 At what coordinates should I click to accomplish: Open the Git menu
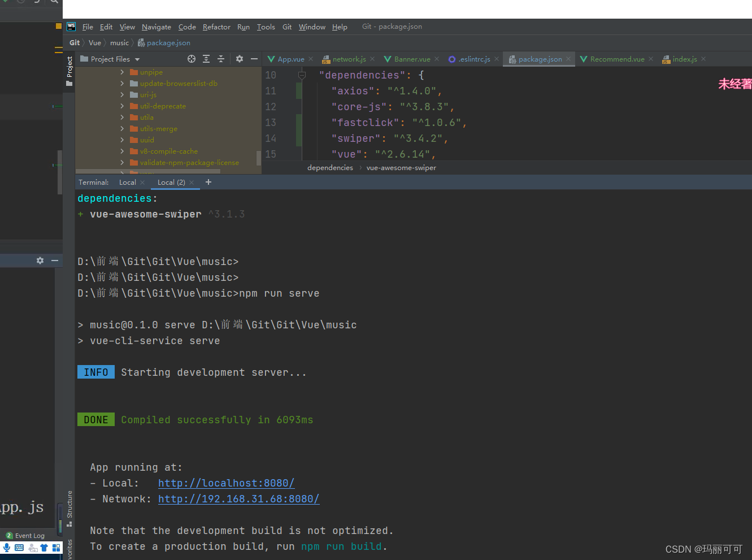pos(287,27)
